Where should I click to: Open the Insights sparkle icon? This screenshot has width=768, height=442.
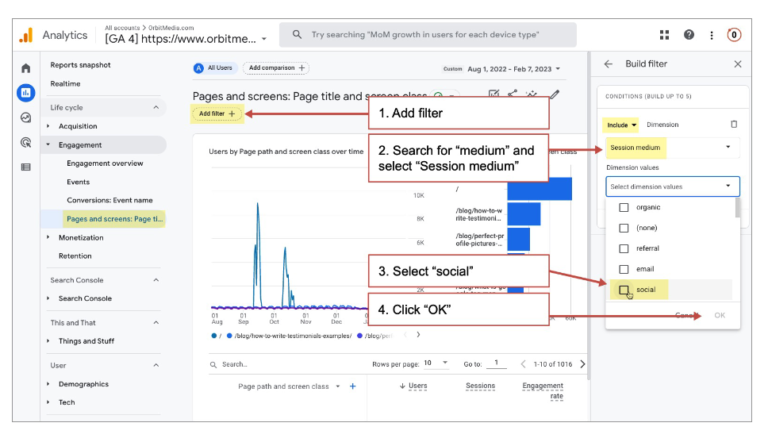coord(531,94)
